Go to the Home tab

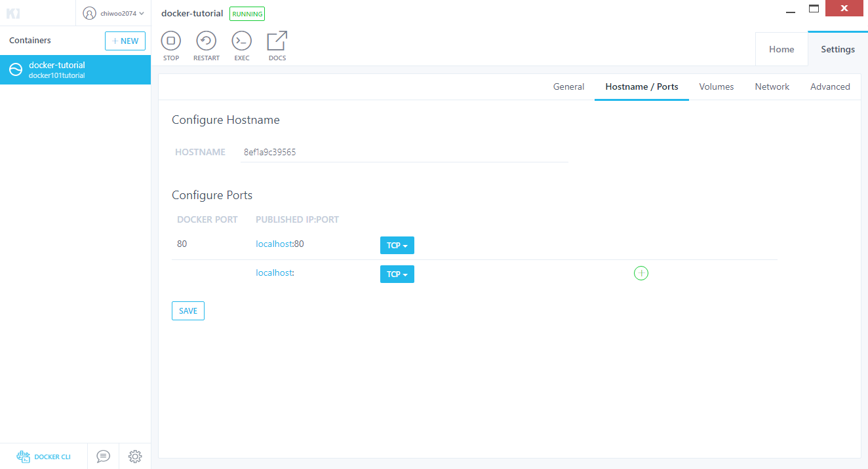point(781,49)
